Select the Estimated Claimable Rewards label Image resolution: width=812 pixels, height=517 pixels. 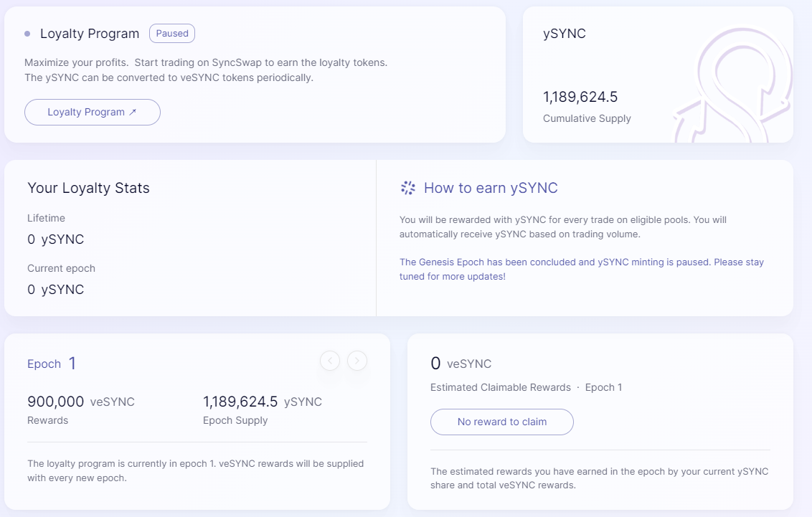click(501, 387)
